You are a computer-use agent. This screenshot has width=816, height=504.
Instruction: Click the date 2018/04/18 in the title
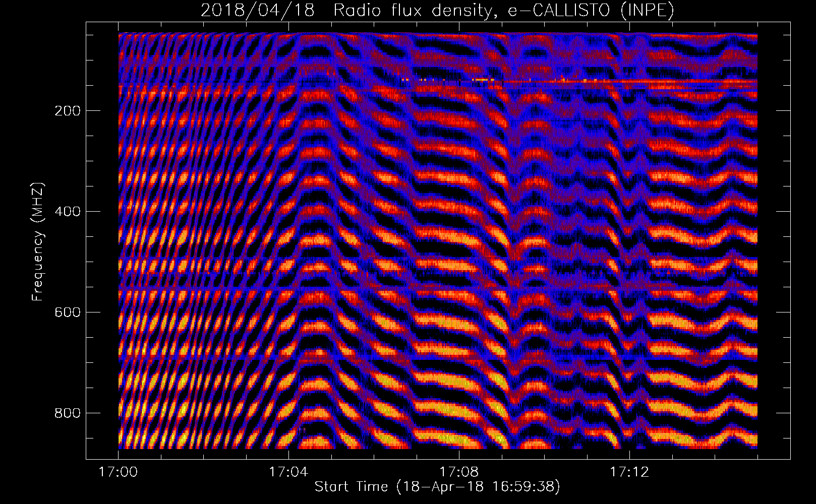click(x=258, y=10)
